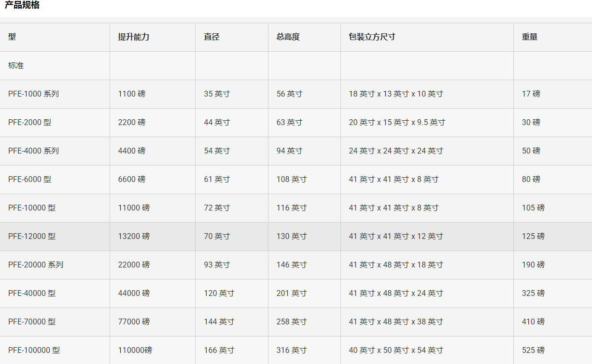The width and height of the screenshot is (592, 364).
Task: Click the 4400 磅 capacity value
Action: click(132, 151)
